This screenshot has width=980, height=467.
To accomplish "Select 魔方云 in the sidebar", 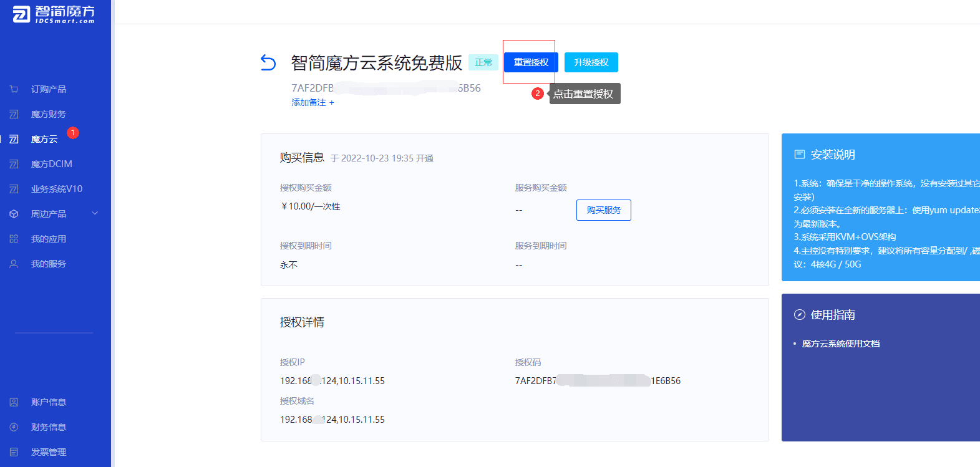I will click(44, 139).
